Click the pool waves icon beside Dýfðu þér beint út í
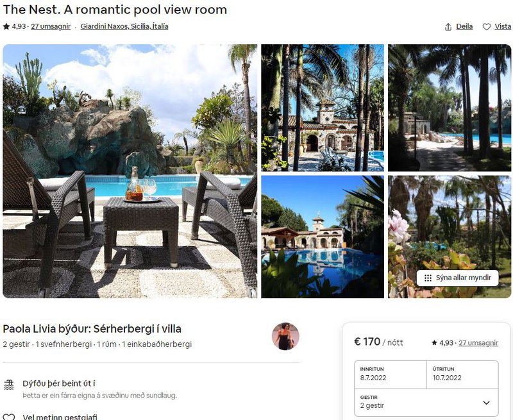The width and height of the screenshot is (513, 420). 9,385
